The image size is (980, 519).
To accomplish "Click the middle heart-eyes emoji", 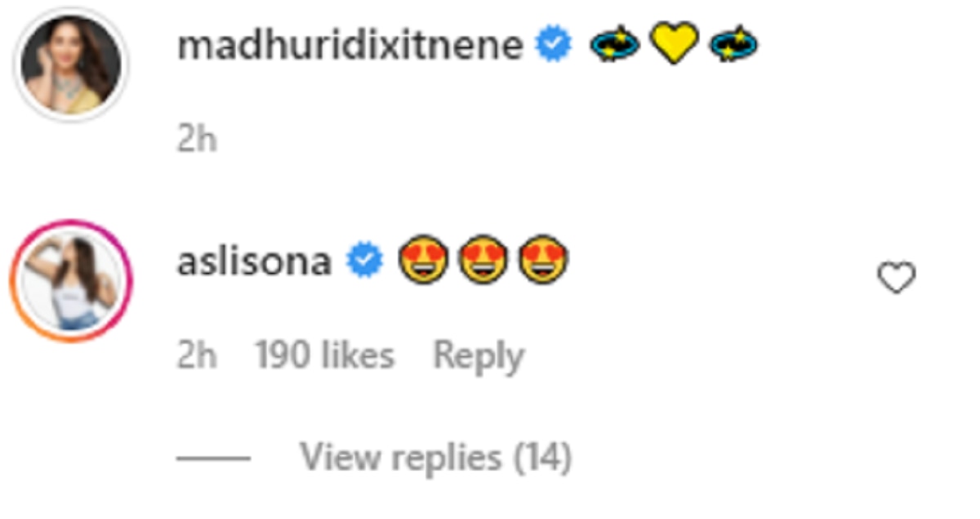I will 483,263.
